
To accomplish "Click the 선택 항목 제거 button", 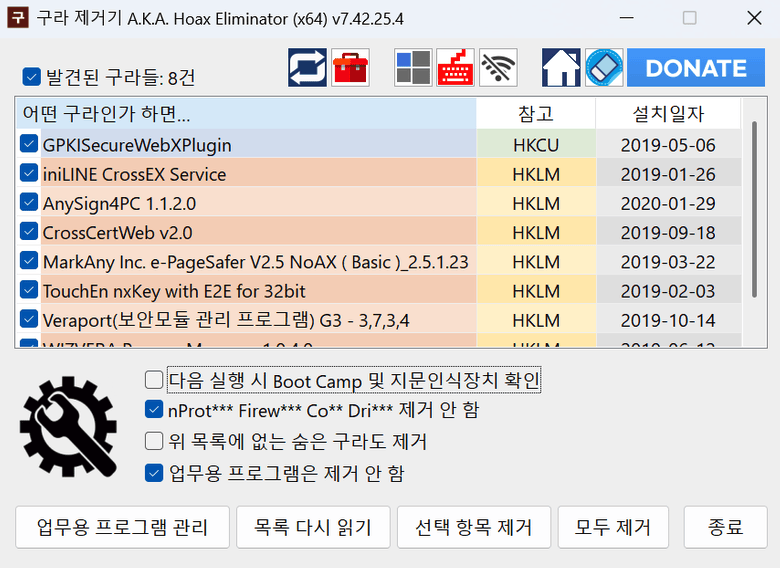I will click(x=474, y=527).
